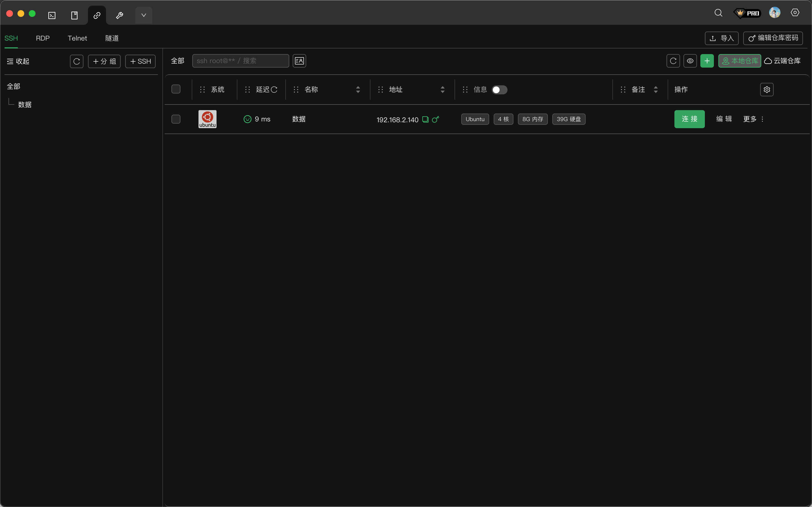Image resolution: width=812 pixels, height=507 pixels.
Task: Open the terminal icon in title bar
Action: coord(52,15)
